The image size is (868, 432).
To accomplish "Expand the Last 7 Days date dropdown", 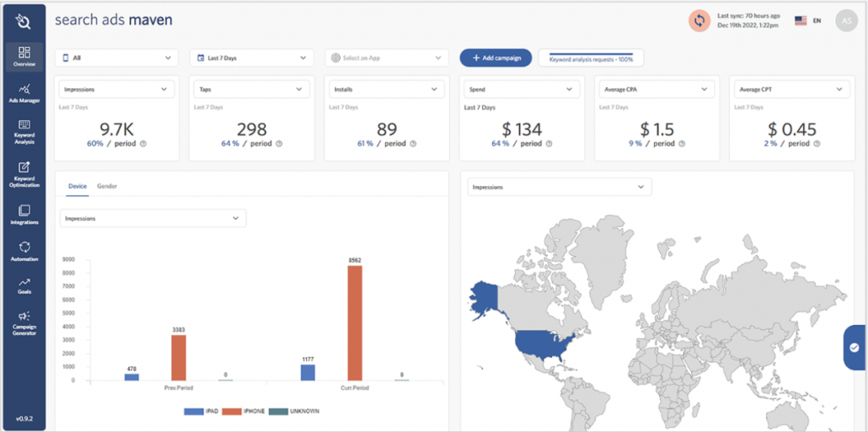I will pyautogui.click(x=252, y=58).
